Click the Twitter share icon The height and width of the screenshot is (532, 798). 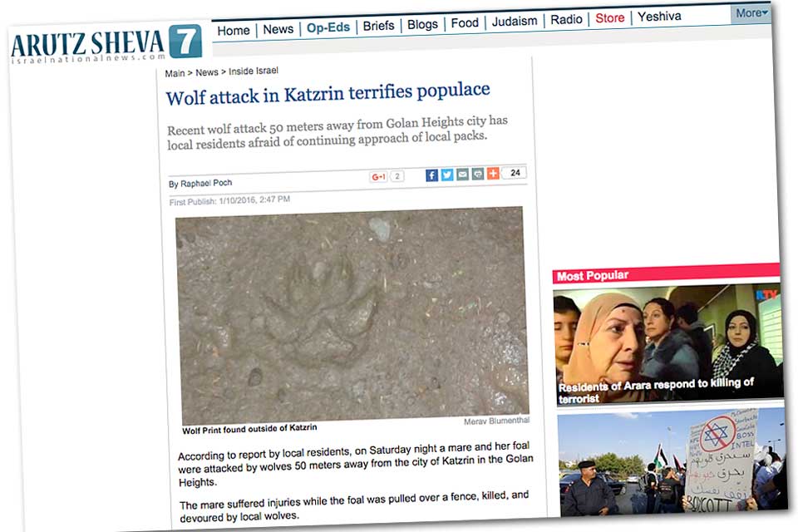[x=447, y=175]
